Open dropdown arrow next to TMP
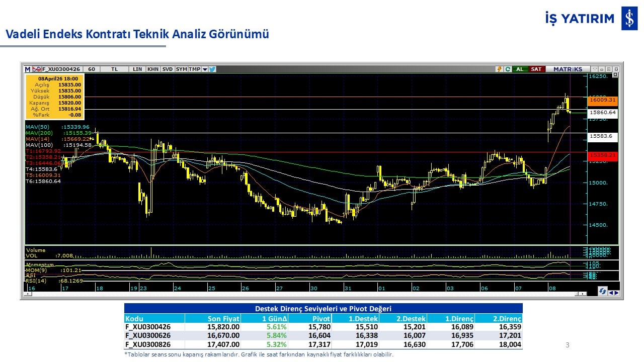The image size is (644, 362). [x=205, y=69]
